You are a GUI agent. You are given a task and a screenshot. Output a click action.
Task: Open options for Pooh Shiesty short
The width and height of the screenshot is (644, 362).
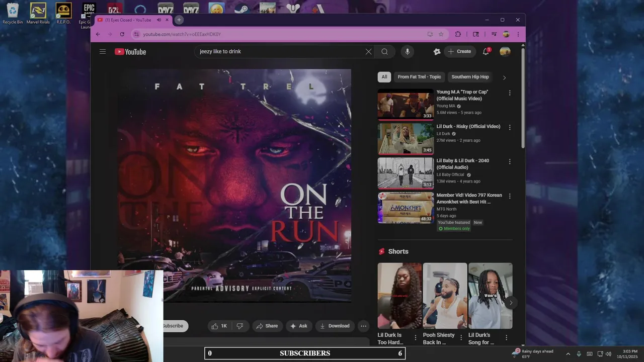461,337
